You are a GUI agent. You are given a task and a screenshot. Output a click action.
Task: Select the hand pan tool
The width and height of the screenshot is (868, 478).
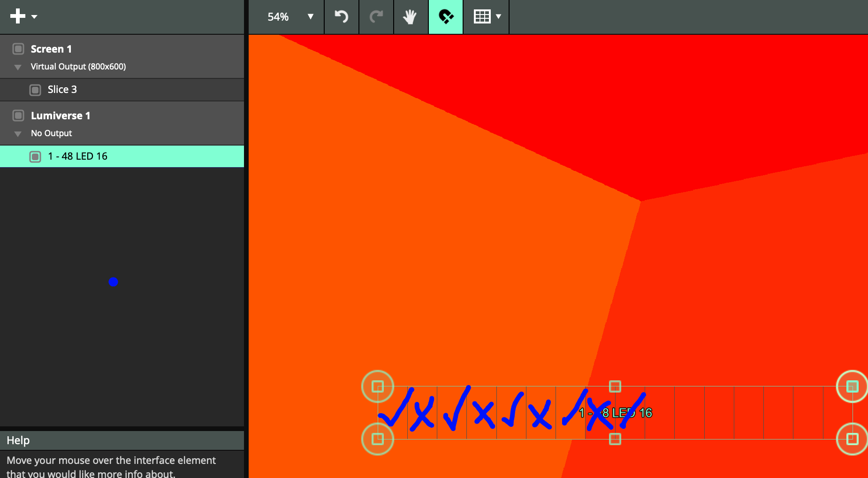[411, 17]
